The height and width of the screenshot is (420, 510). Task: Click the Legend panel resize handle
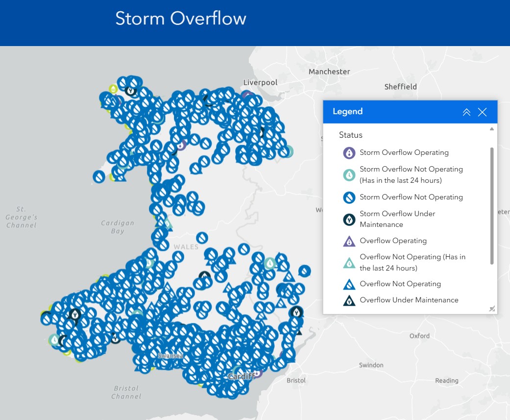tap(492, 309)
